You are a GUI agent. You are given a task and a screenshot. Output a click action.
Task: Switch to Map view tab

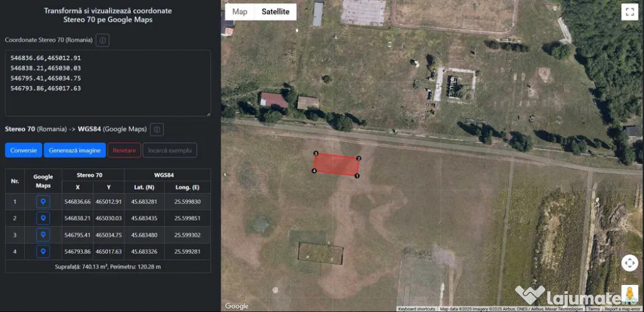coord(240,11)
